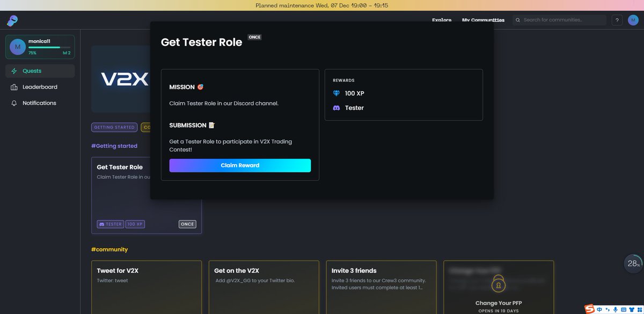Viewport: 644px width, 314px height.
Task: Click 'Add @V2X_GG to your Twitter bio.' text
Action: 254,280
